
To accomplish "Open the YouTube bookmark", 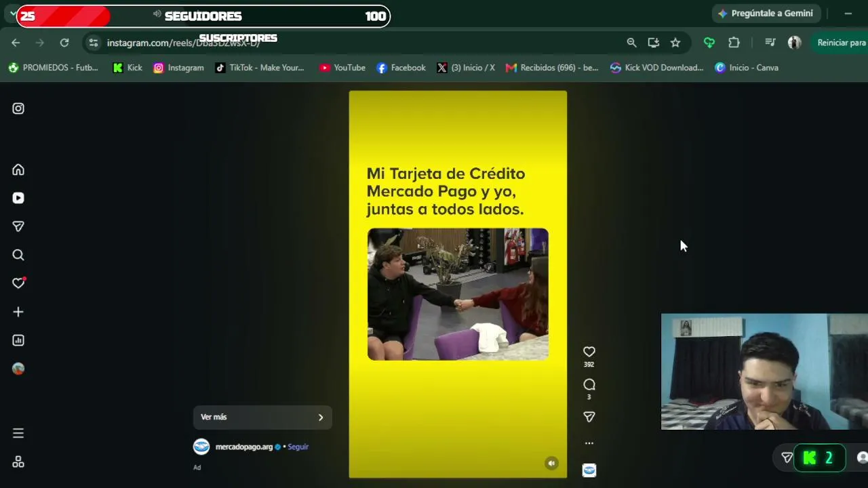I will point(342,68).
